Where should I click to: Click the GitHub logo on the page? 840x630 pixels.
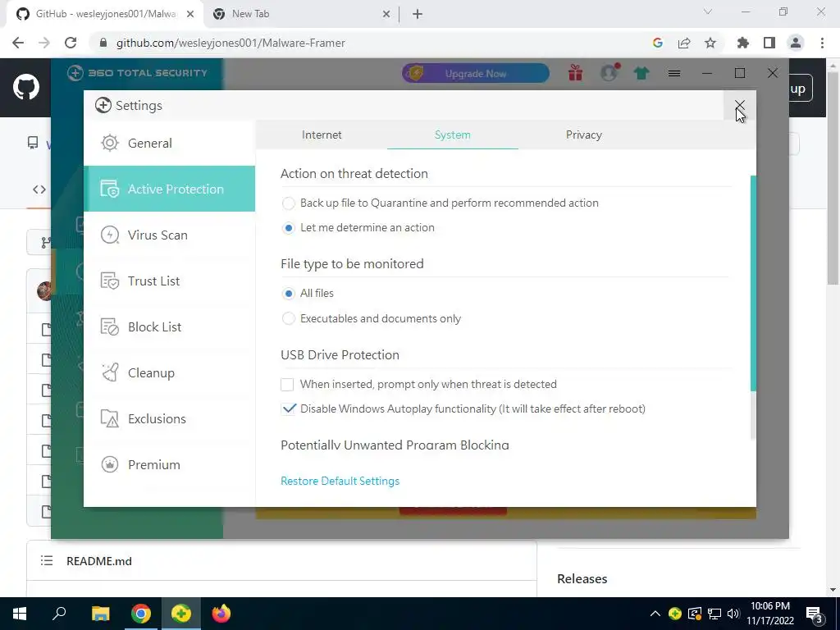pyautogui.click(x=25, y=87)
